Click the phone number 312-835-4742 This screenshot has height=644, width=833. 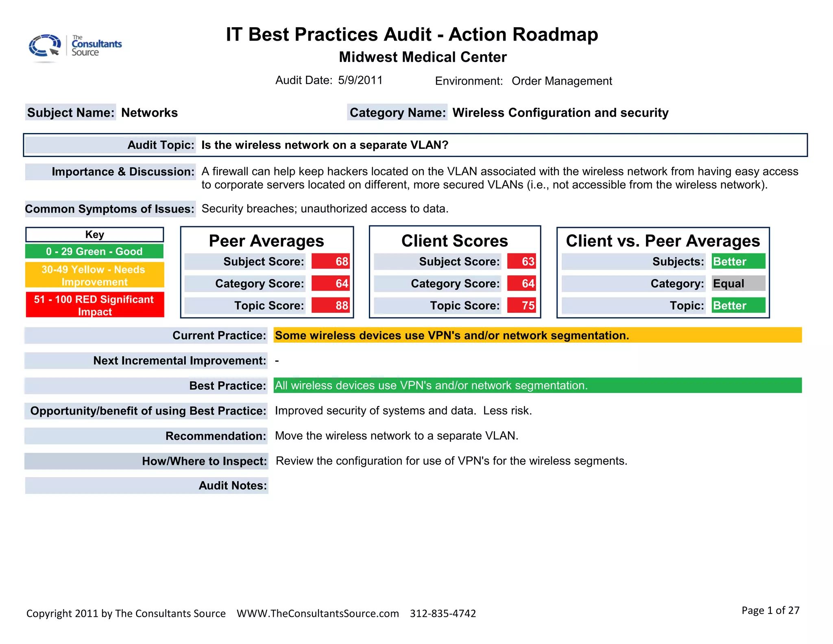(443, 613)
